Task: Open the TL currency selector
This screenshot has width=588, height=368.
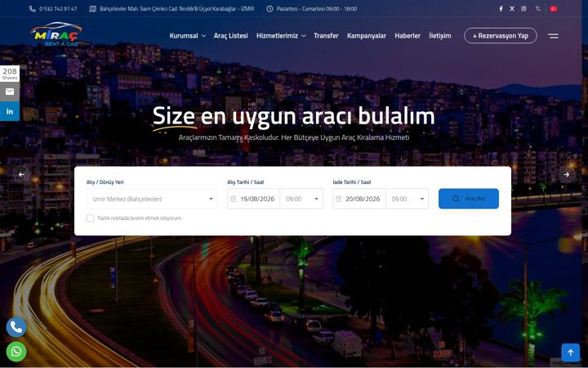Action: 538,9
